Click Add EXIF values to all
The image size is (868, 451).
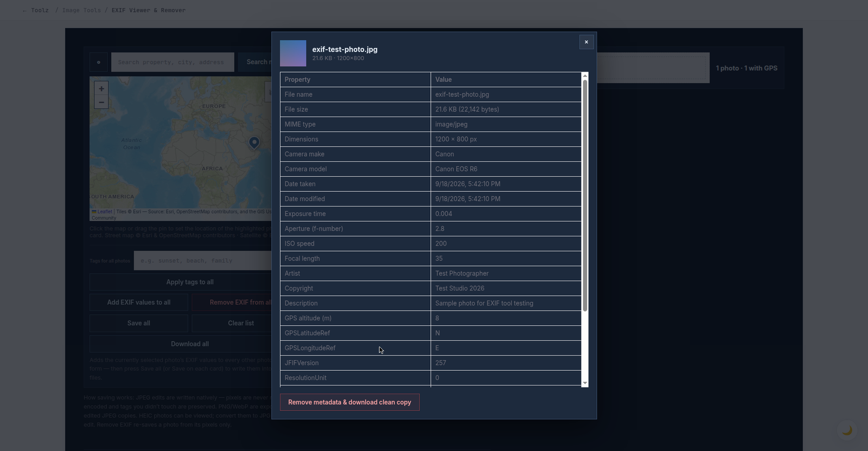click(x=139, y=302)
